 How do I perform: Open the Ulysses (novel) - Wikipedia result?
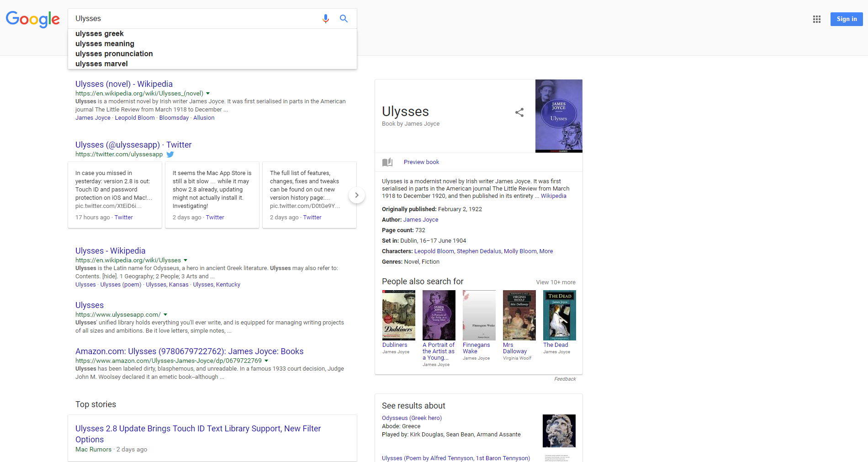coord(124,84)
